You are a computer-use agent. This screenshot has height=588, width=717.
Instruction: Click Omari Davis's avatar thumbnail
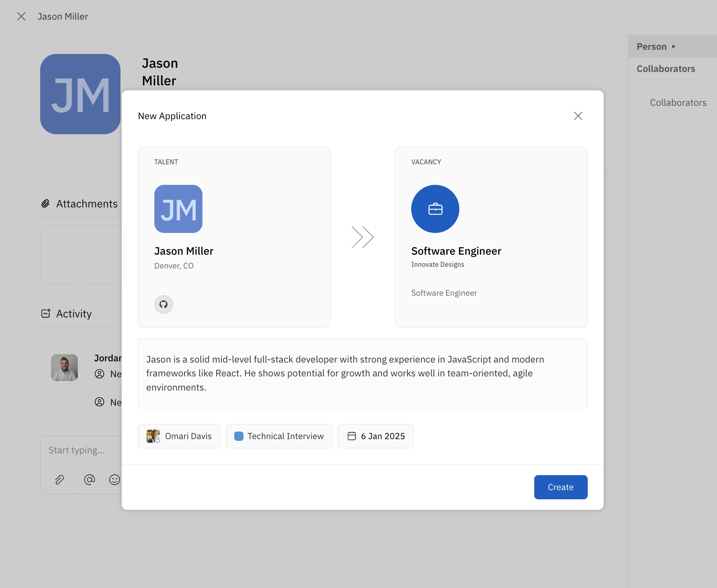tap(153, 436)
